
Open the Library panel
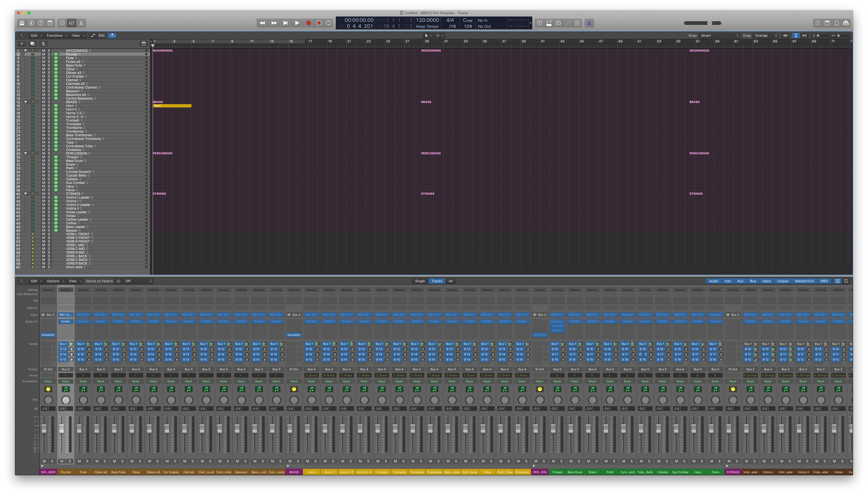point(22,23)
